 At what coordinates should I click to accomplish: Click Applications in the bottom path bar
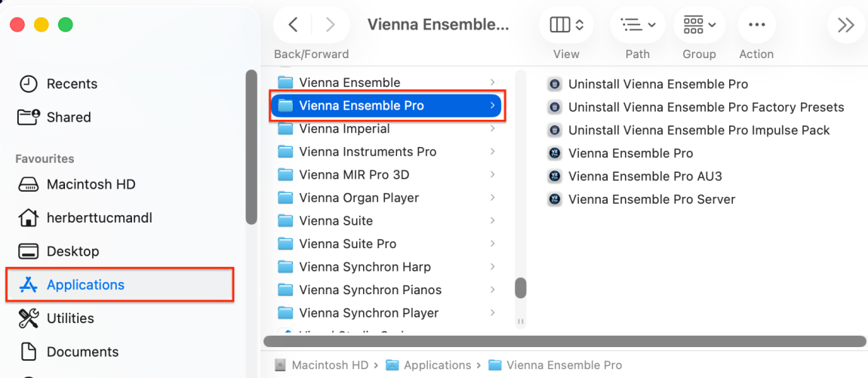coord(437,365)
